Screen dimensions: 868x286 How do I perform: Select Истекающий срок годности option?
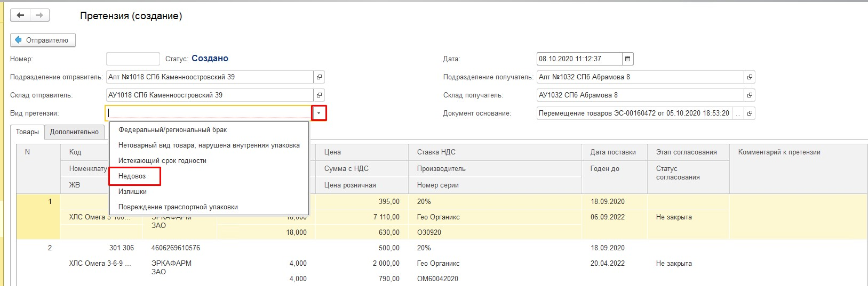point(162,161)
